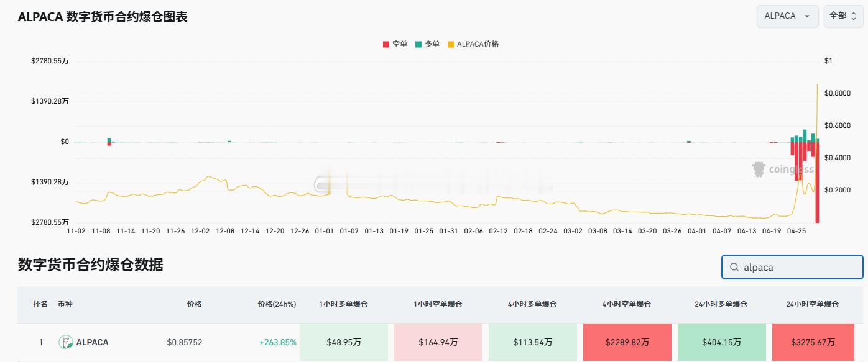Image resolution: width=868 pixels, height=362 pixels.
Task: Sort by 4小时多单爆仓 column header
Action: click(x=532, y=304)
